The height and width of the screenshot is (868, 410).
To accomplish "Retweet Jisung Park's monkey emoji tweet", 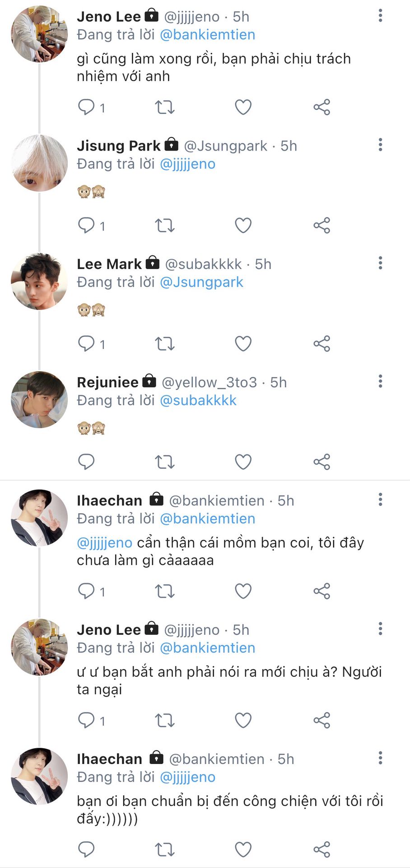I will click(x=164, y=225).
